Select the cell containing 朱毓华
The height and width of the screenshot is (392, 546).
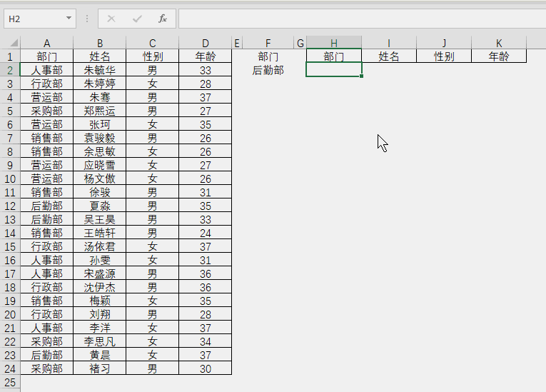pyautogui.click(x=99, y=70)
